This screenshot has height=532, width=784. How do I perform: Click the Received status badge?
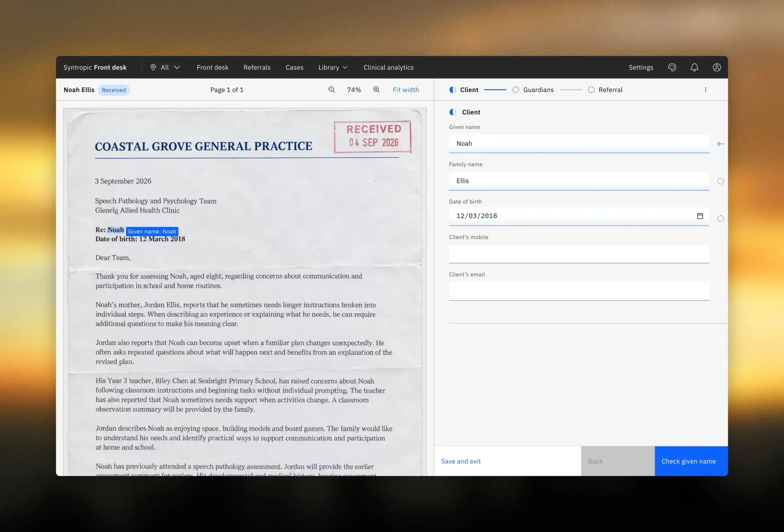pyautogui.click(x=114, y=90)
